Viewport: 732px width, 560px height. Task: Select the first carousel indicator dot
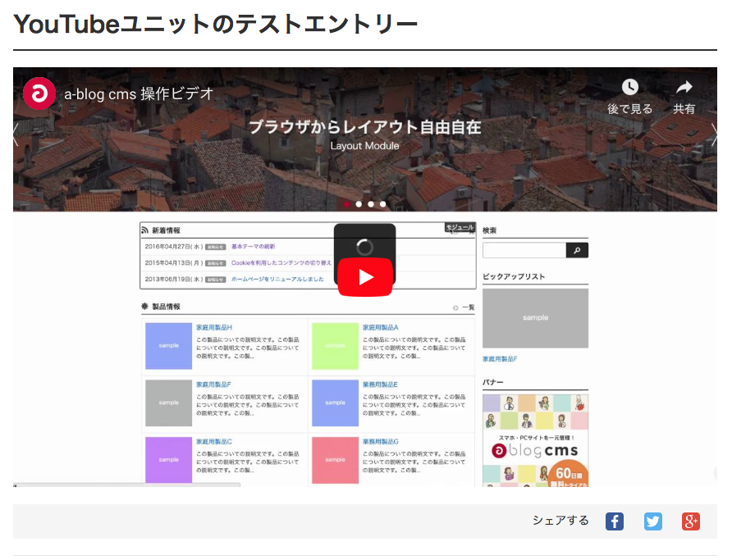click(346, 203)
